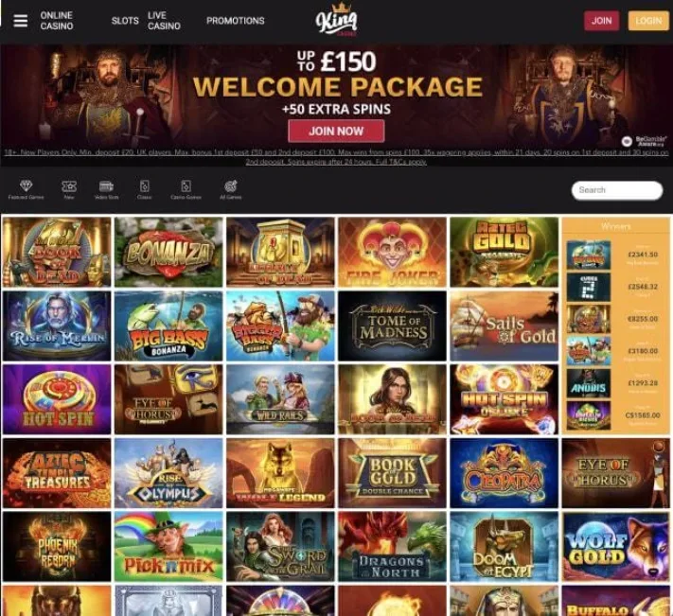Open the Promotions menu item
Viewport: 673px width, 616px height.
235,21
